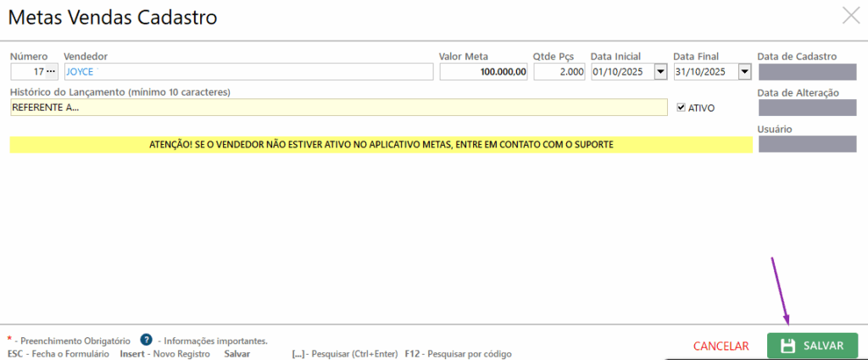
Task: Click the Valor Meta field with 100.000,00
Action: click(483, 72)
